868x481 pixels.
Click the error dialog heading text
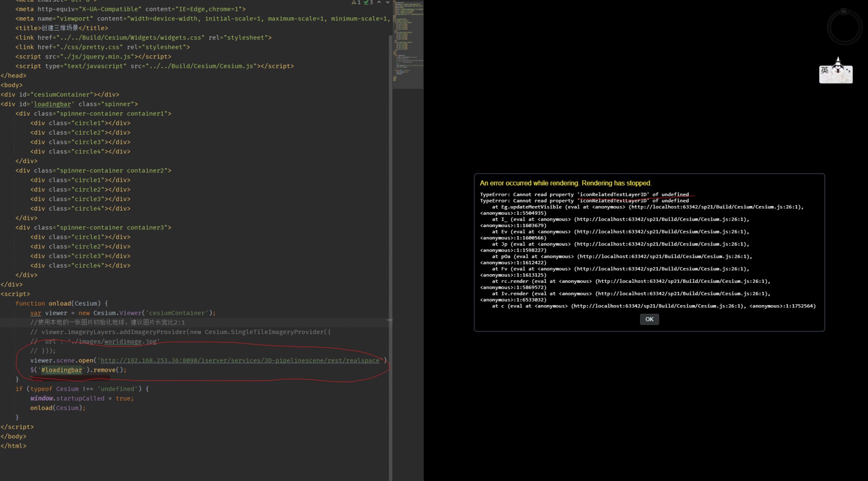[566, 183]
